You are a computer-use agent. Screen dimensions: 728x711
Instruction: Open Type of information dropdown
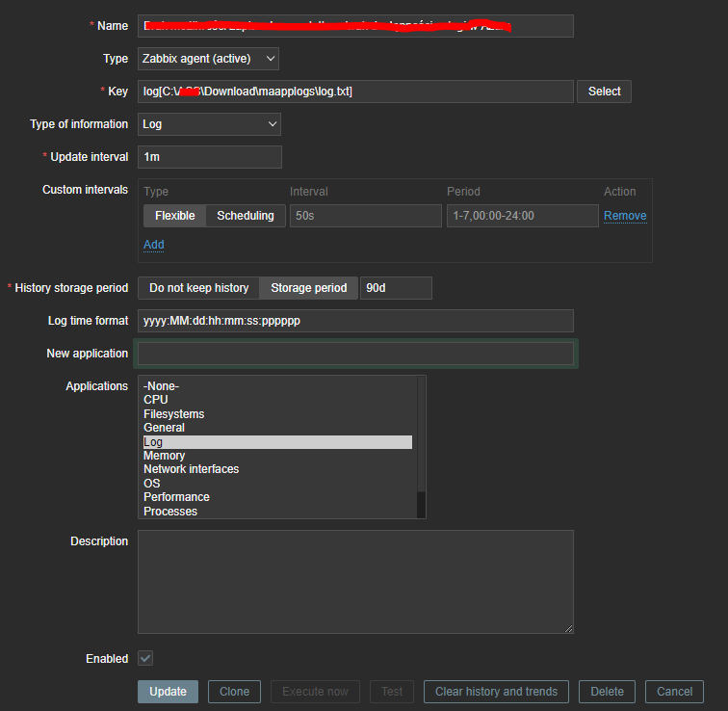[209, 124]
